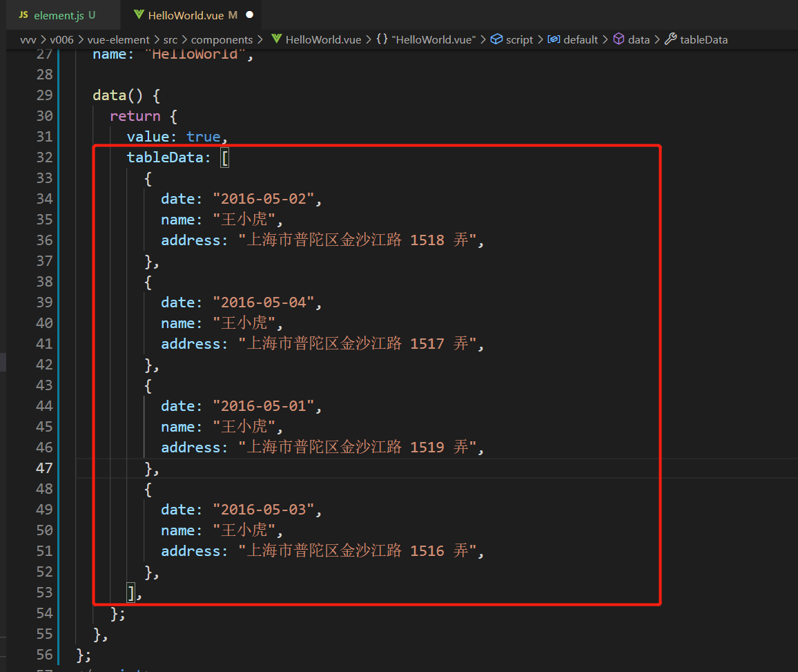Click the Vue icon on HelloWorld.vue tab
This screenshot has width=798, height=672.
[139, 15]
